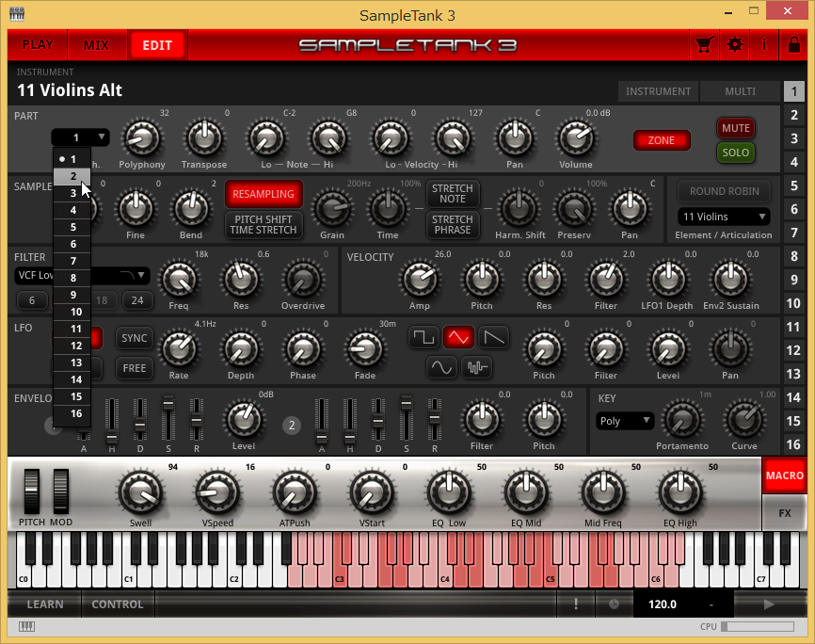The image size is (815, 644).
Task: Click the LEARN button
Action: point(45,604)
